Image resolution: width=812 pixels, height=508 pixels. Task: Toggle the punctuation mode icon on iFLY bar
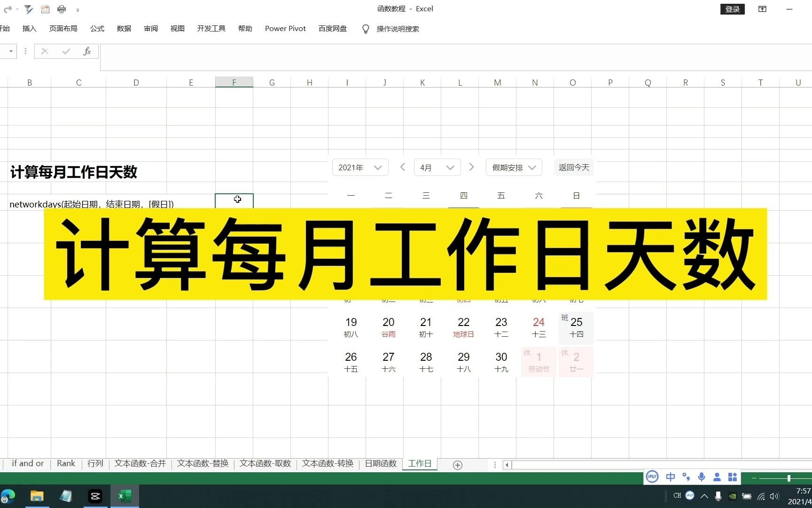point(686,477)
